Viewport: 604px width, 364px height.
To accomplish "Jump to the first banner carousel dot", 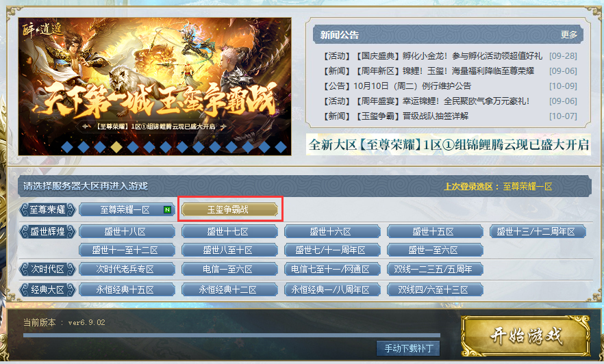I will click(x=67, y=146).
